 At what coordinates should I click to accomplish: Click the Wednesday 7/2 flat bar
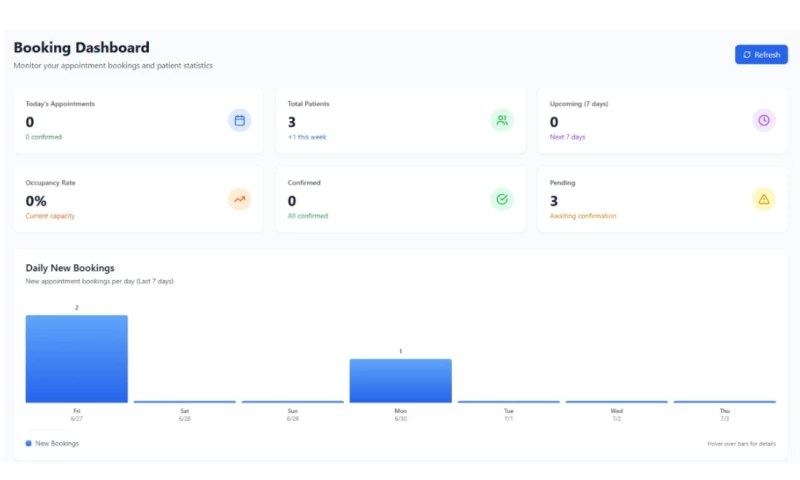(616, 401)
